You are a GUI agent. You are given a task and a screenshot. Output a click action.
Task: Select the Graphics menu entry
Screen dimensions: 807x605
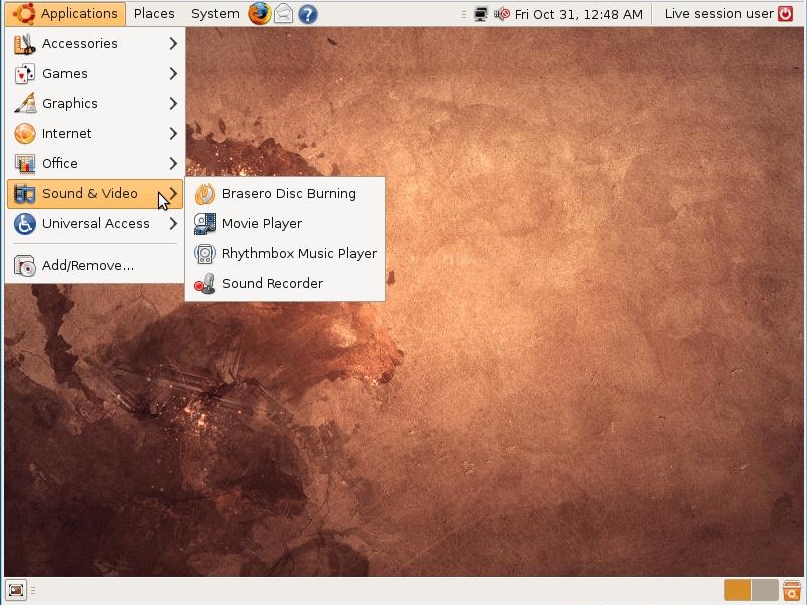pos(95,103)
